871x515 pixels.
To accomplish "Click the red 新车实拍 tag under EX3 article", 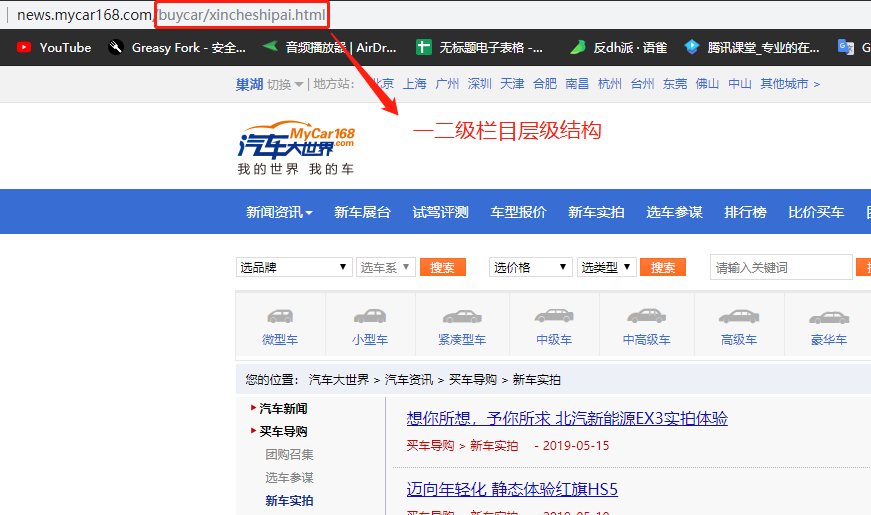I will tap(494, 446).
